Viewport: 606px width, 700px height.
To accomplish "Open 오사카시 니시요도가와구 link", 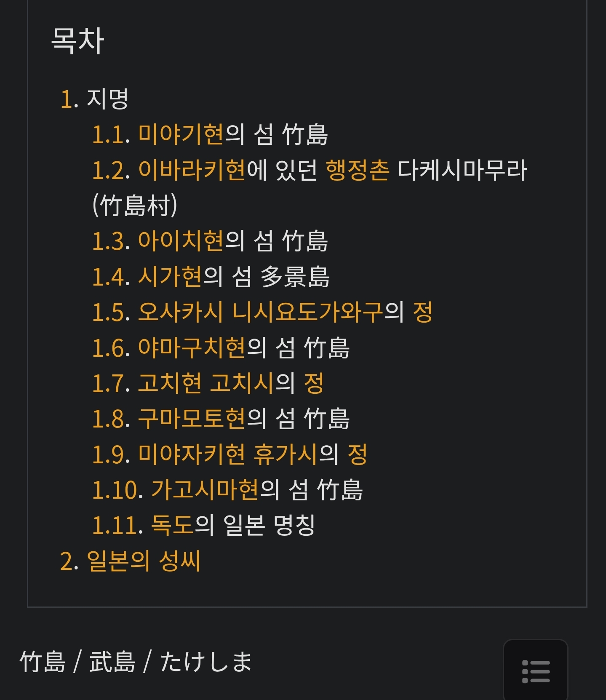I will coord(261,313).
